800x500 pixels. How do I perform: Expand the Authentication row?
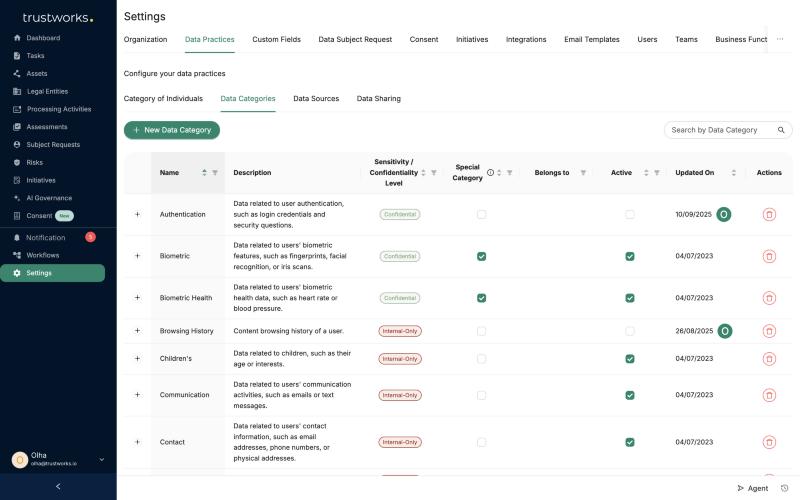137,214
